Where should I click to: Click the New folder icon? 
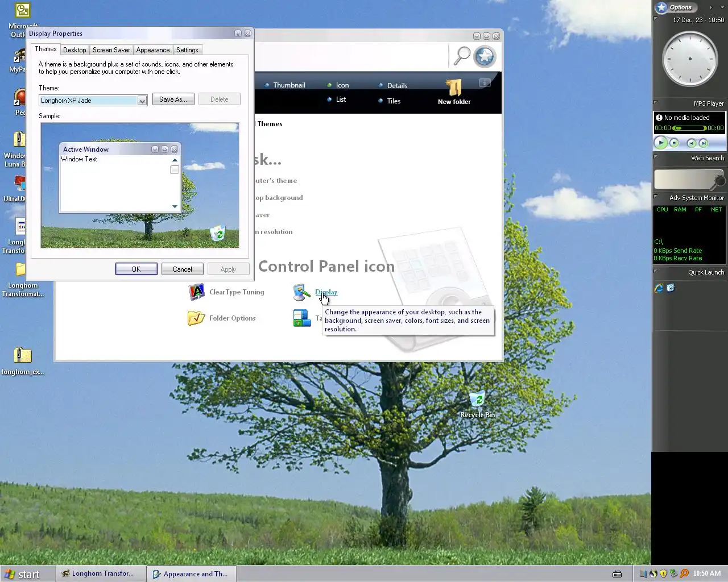(454, 92)
